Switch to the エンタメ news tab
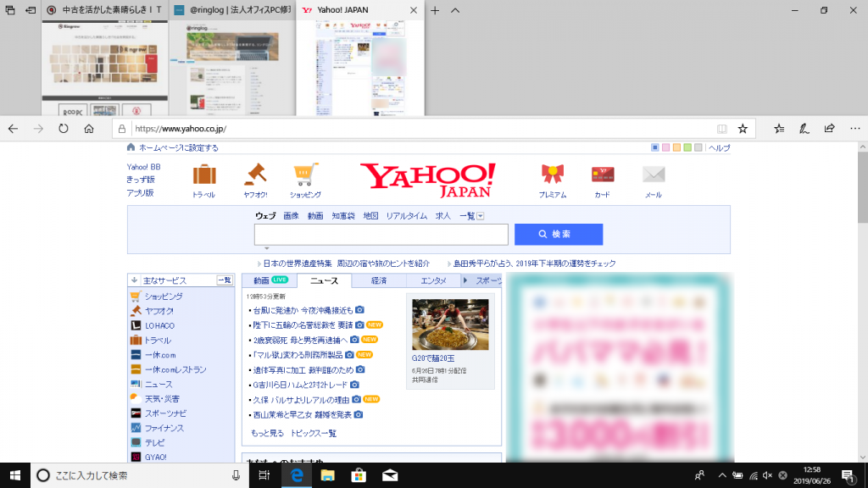This screenshot has width=868, height=488. point(434,280)
